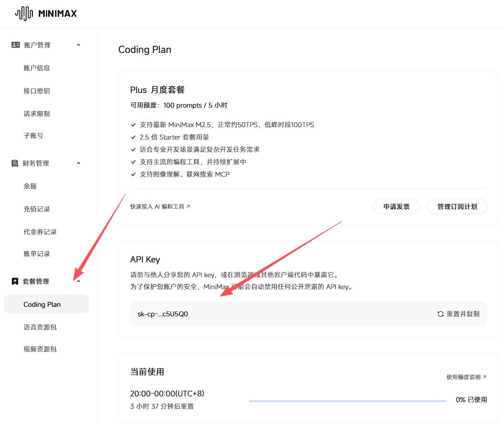Click the 账户管理 section heading

pos(37,45)
